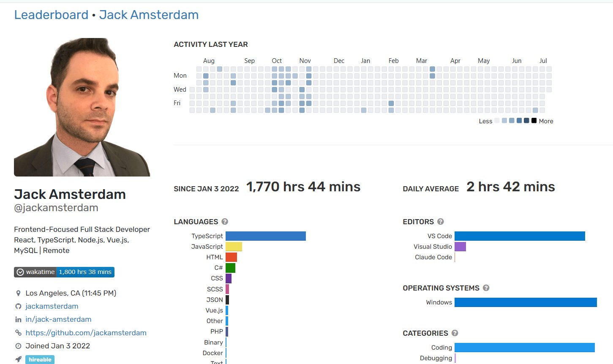Click the wakatime 1,800 hrs badge
This screenshot has height=364, width=613.
click(64, 272)
